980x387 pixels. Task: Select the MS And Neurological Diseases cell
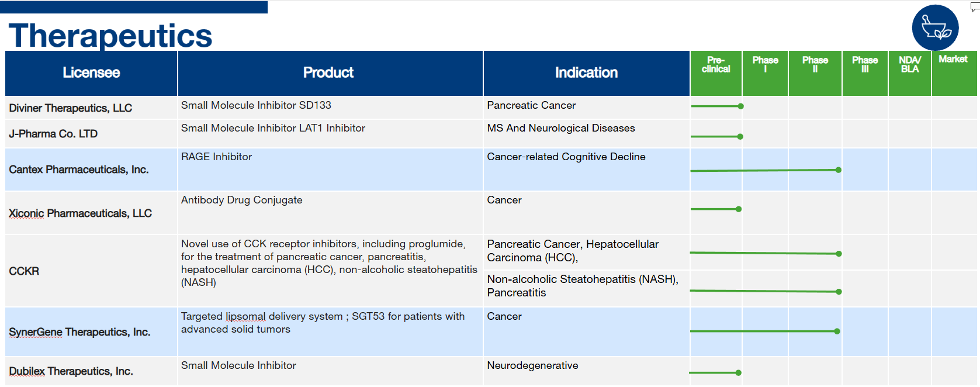[x=586, y=134]
